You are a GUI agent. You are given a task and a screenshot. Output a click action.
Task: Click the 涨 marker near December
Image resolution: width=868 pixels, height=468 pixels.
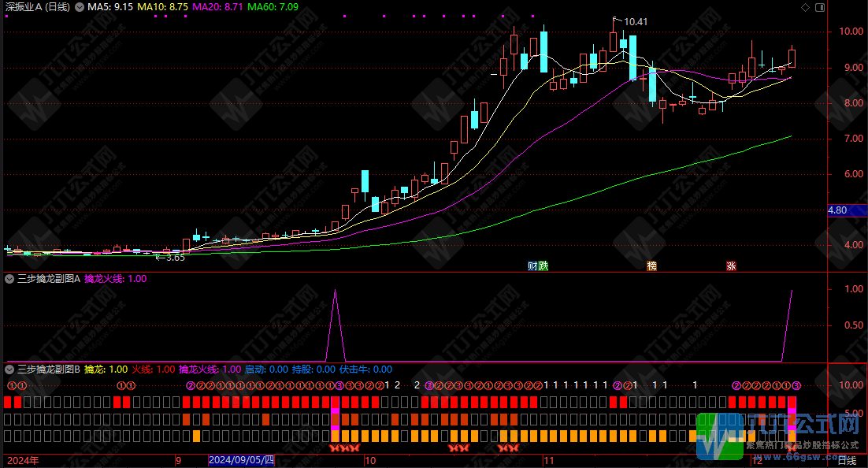tap(731, 266)
